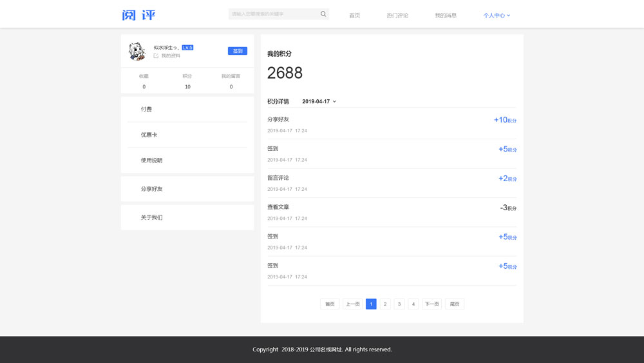This screenshot has width=644, height=363.
Task: Click the search magnifier icon
Action: click(323, 14)
